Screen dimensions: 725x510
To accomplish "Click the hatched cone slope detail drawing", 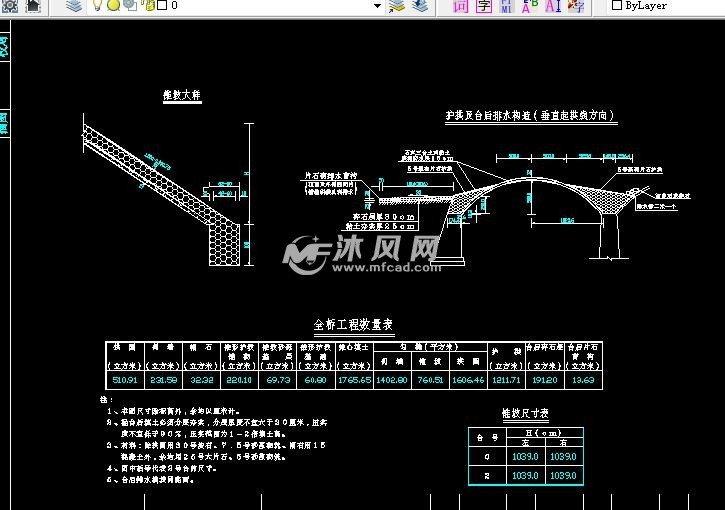I will [162, 194].
